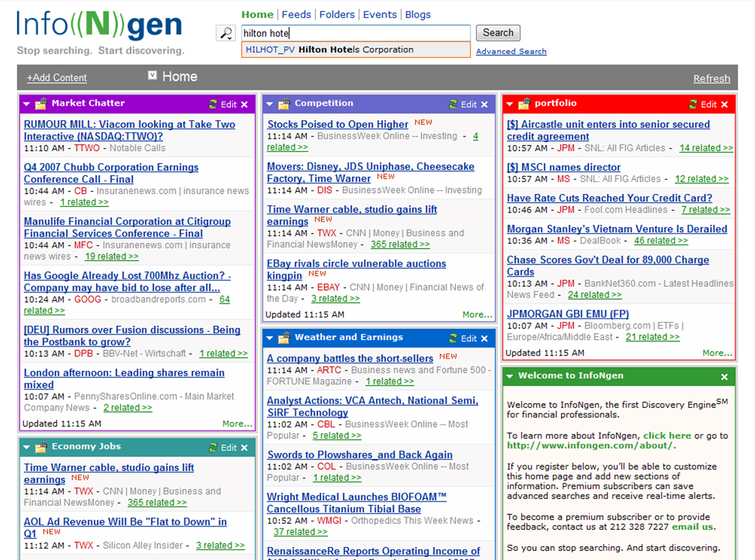Image resolution: width=755 pixels, height=560 pixels.
Task: Click the 46 related link
Action: tap(661, 240)
